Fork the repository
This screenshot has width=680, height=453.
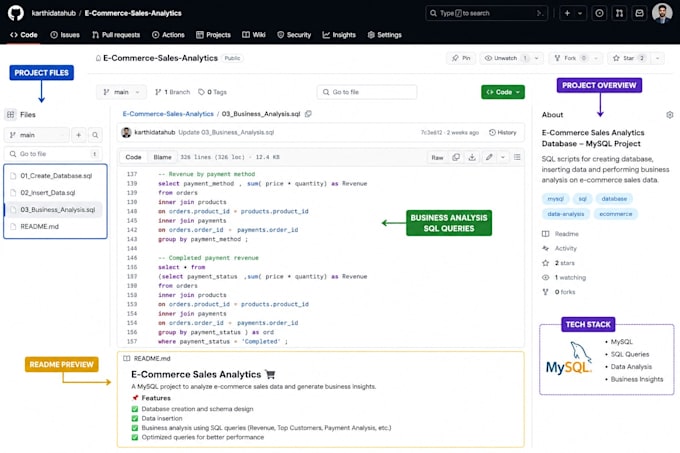click(570, 58)
